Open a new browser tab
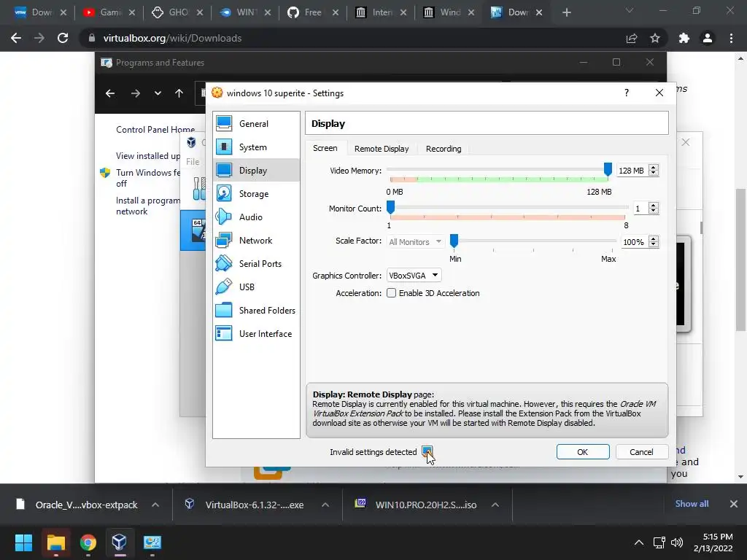 [566, 12]
